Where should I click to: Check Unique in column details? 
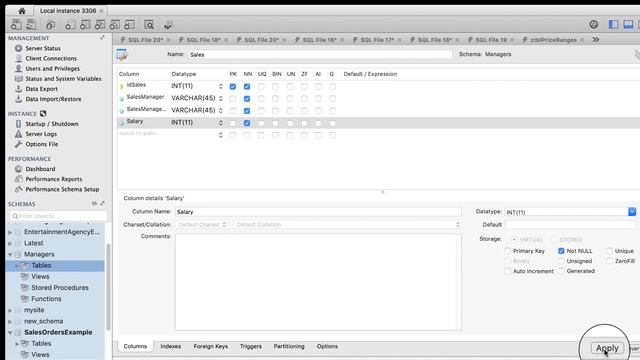coord(609,251)
